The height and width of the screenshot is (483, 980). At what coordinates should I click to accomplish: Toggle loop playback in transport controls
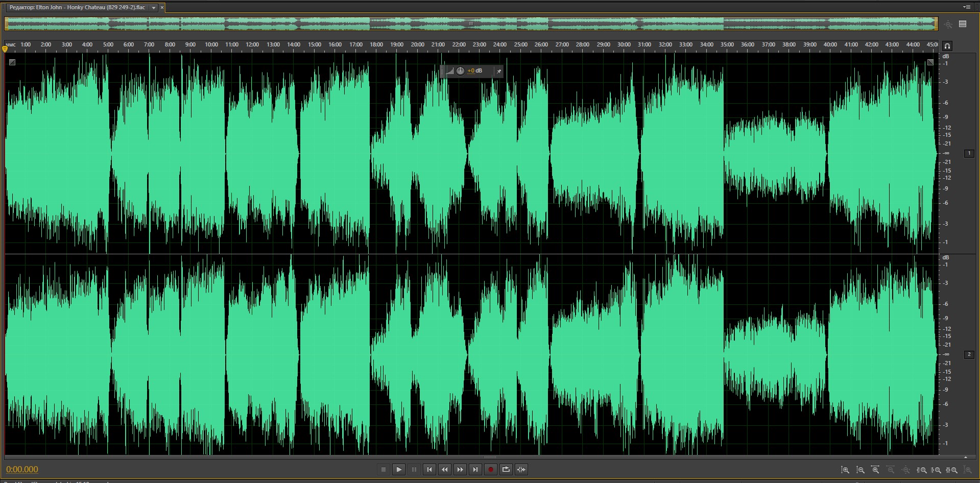click(506, 470)
